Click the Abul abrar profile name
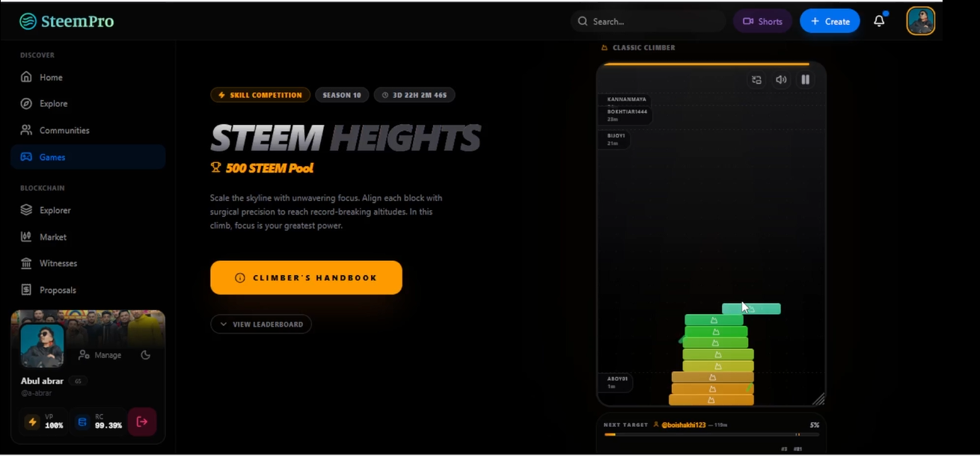This screenshot has height=456, width=980. [42, 381]
